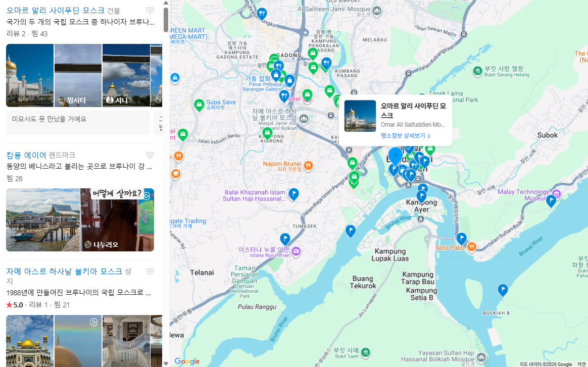Toggle save heart for 자메 아스르 하사날 볼키아 모스크
The height and width of the screenshot is (367, 588).
click(150, 271)
